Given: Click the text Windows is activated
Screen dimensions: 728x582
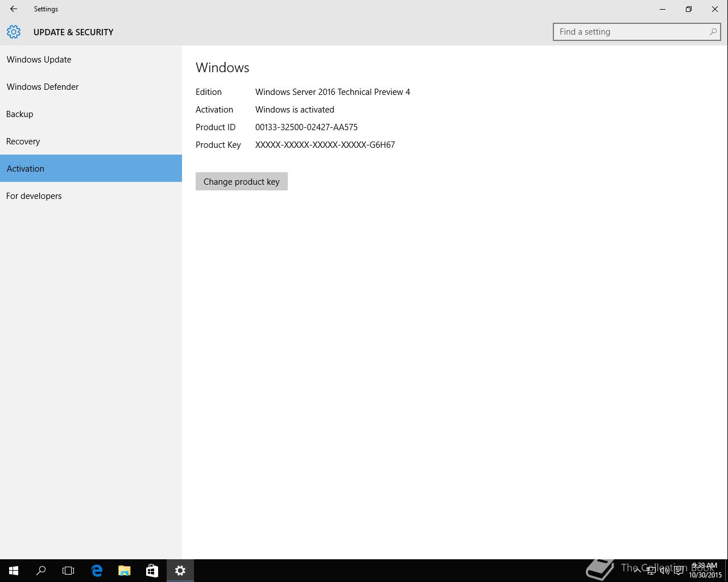Looking at the screenshot, I should point(295,110).
